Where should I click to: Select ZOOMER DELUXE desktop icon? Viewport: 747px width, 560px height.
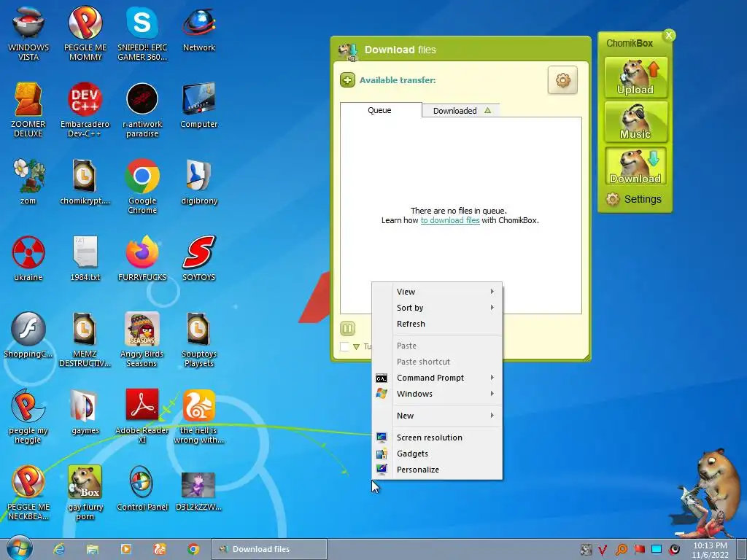click(x=28, y=110)
